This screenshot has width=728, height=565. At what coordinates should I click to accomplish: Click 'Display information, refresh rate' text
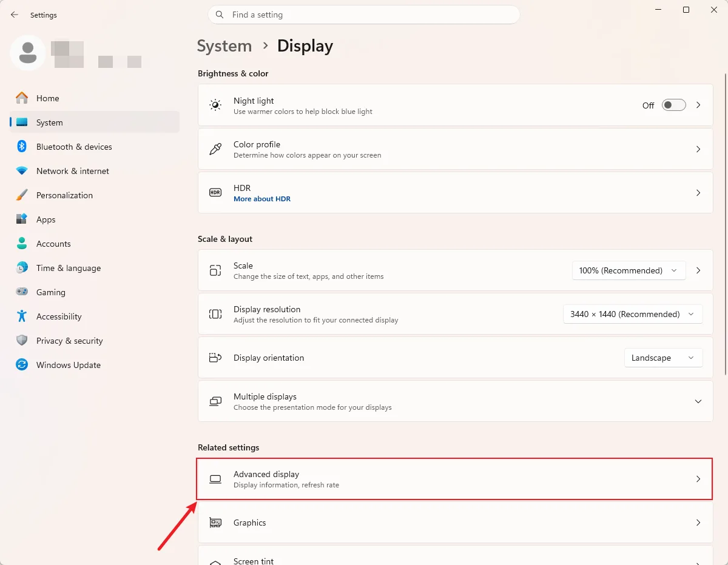[x=286, y=485]
